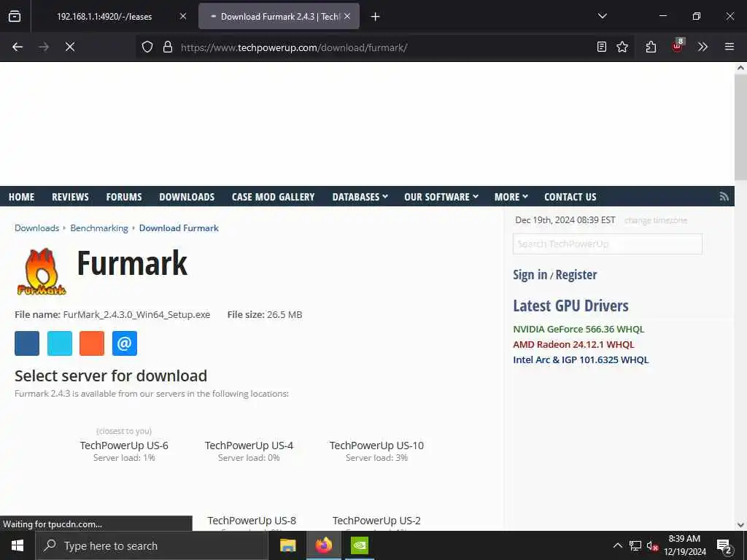Choose TechPowerUp US-10 download server

(376, 446)
